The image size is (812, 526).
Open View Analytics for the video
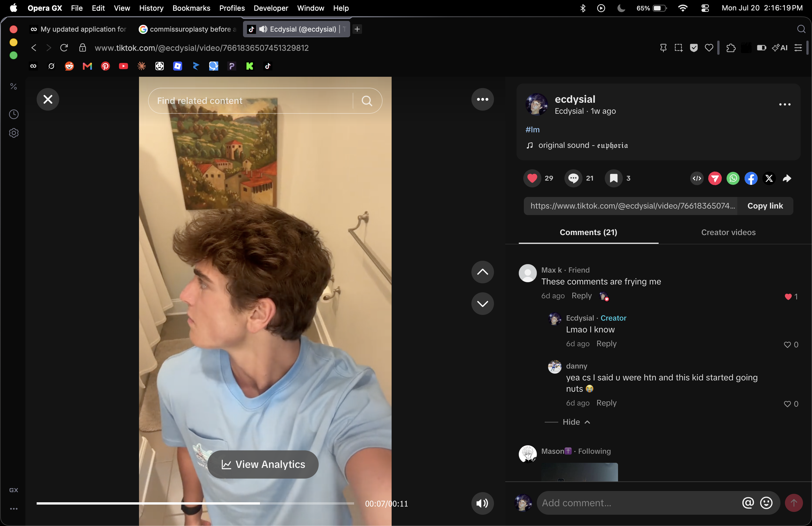pyautogui.click(x=263, y=464)
